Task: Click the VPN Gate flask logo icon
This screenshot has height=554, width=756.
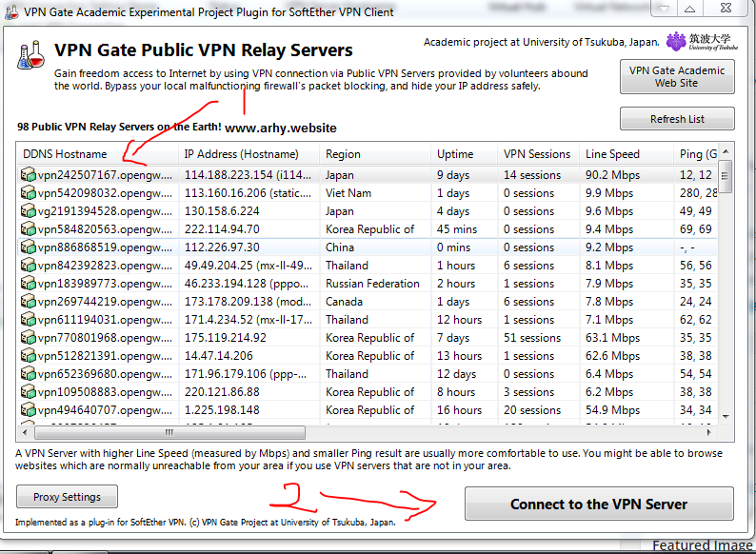Action: (30, 55)
